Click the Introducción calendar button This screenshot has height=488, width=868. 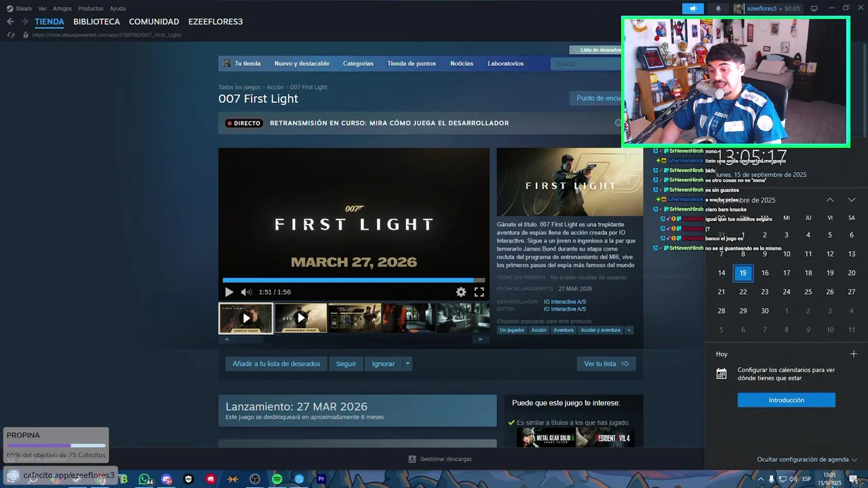(787, 400)
